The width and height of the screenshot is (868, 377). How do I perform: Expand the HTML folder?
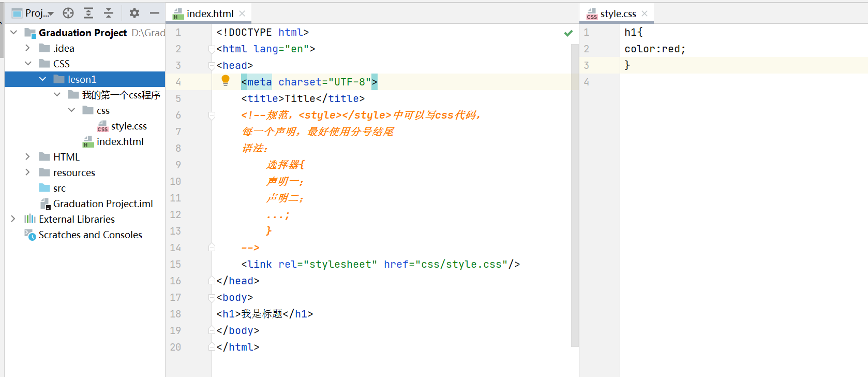28,157
